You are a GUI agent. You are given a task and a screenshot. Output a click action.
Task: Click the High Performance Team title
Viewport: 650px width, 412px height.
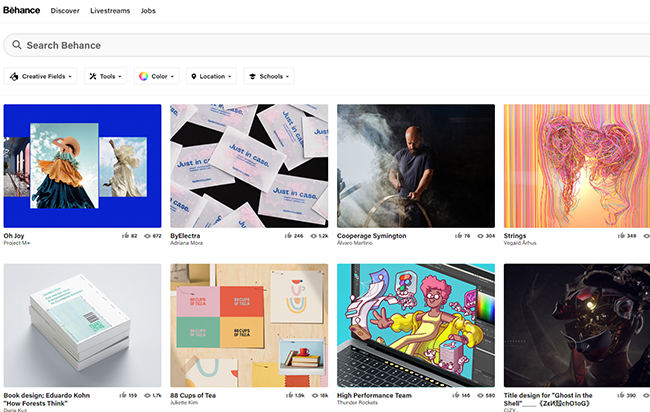(x=374, y=395)
